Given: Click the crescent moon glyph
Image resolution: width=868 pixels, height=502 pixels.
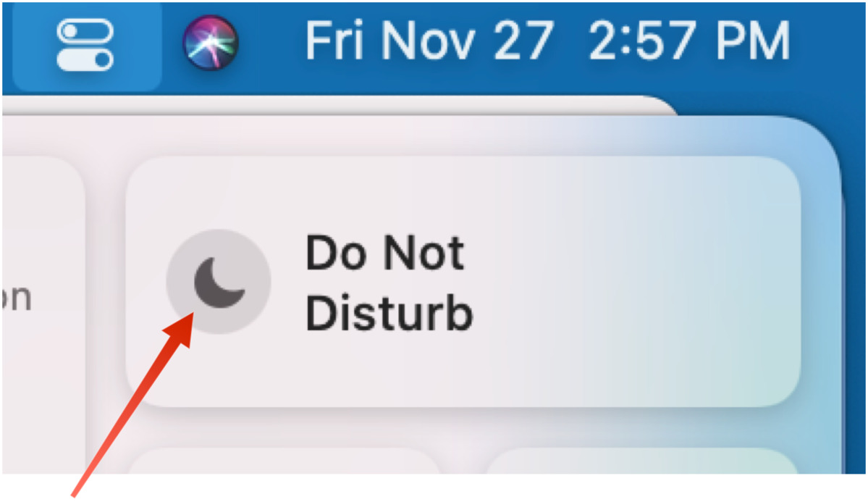Looking at the screenshot, I should [219, 283].
